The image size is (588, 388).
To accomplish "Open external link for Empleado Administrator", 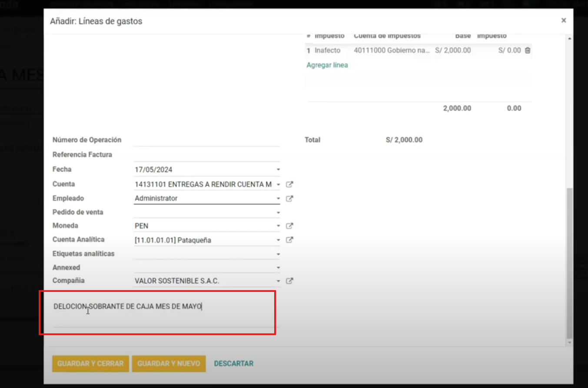I will 289,199.
